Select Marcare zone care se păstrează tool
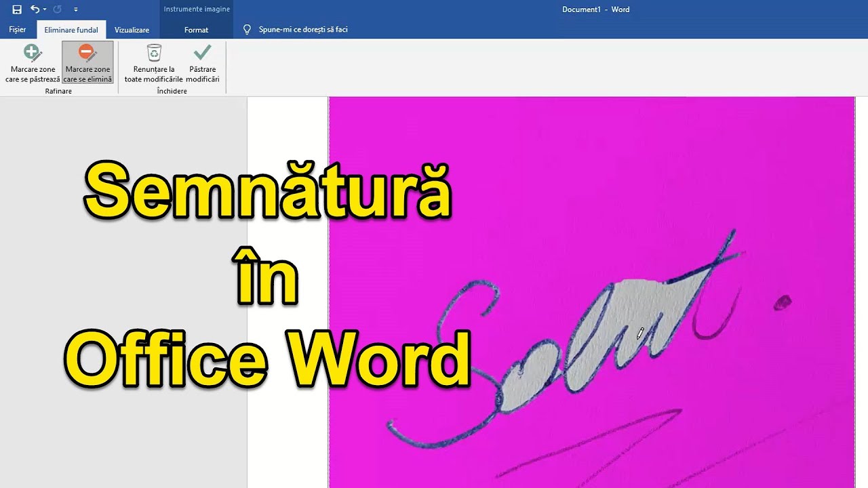 point(33,63)
